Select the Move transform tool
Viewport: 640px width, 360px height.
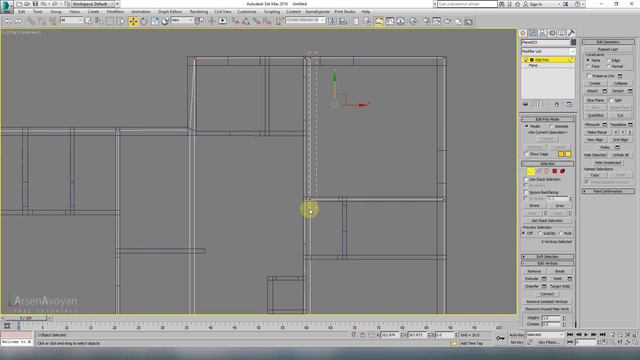[x=133, y=21]
